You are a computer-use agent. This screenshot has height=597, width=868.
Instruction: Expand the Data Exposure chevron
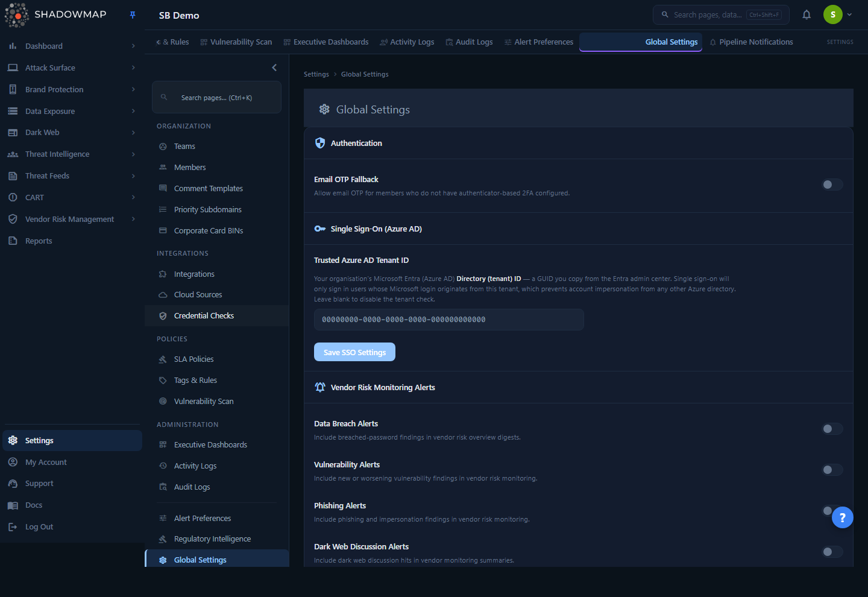[x=133, y=111]
